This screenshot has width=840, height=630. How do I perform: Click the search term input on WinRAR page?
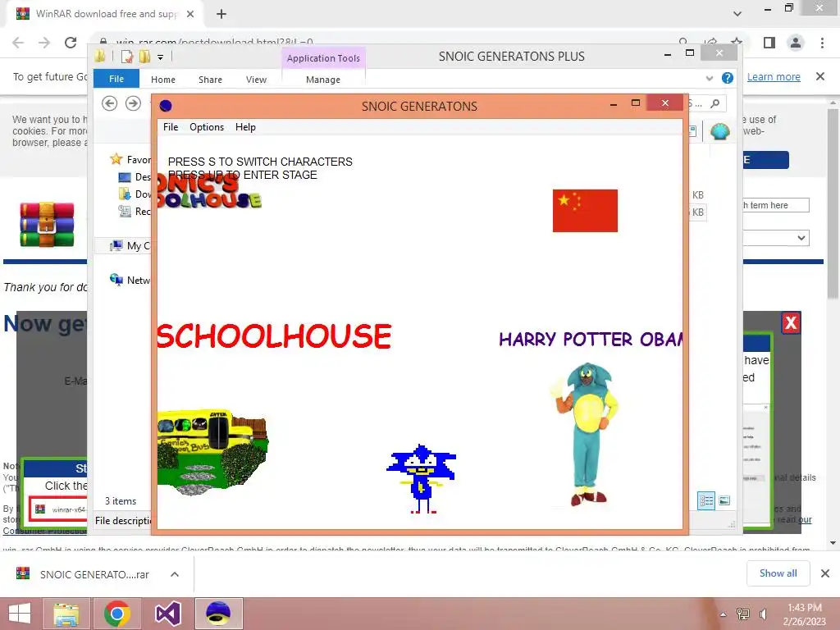tap(776, 205)
